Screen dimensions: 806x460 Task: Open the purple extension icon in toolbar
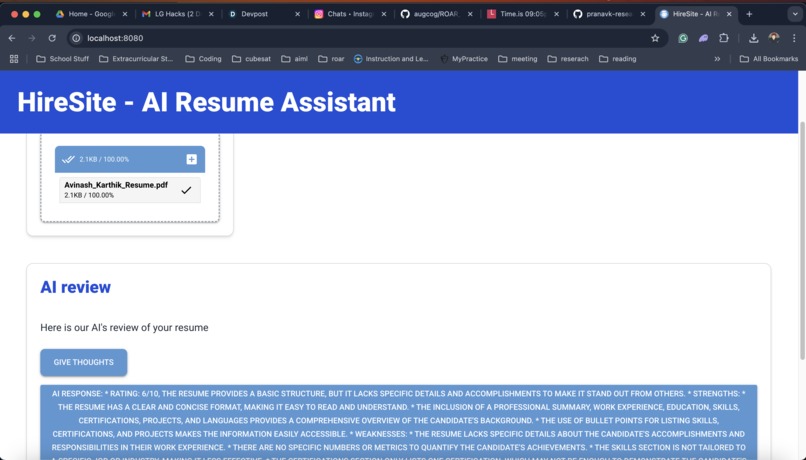(x=703, y=38)
